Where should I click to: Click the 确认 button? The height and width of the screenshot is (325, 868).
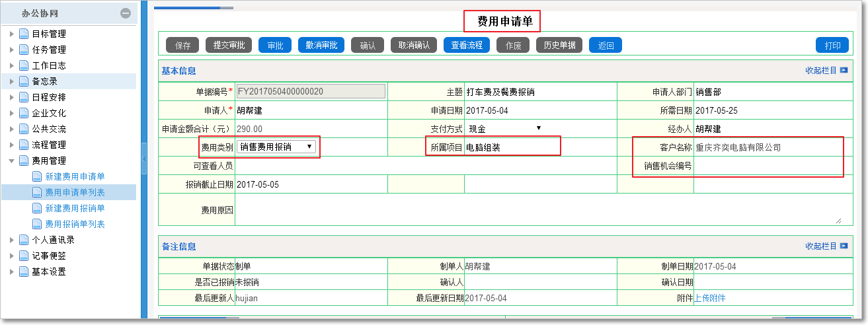368,45
